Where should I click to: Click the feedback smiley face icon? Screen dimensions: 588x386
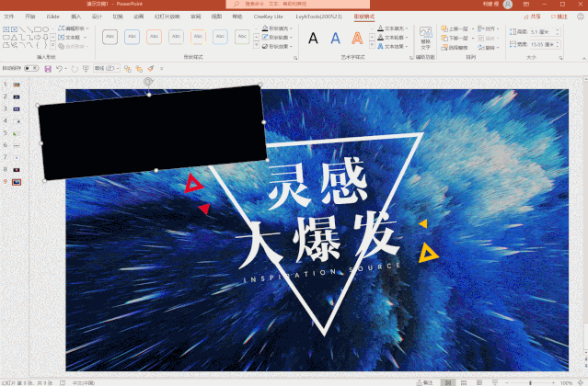click(581, 17)
